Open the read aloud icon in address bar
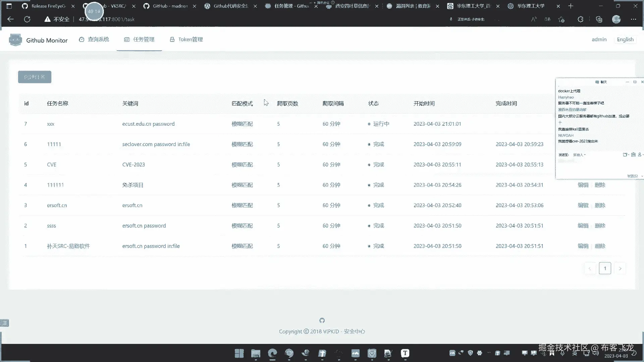 click(x=534, y=19)
